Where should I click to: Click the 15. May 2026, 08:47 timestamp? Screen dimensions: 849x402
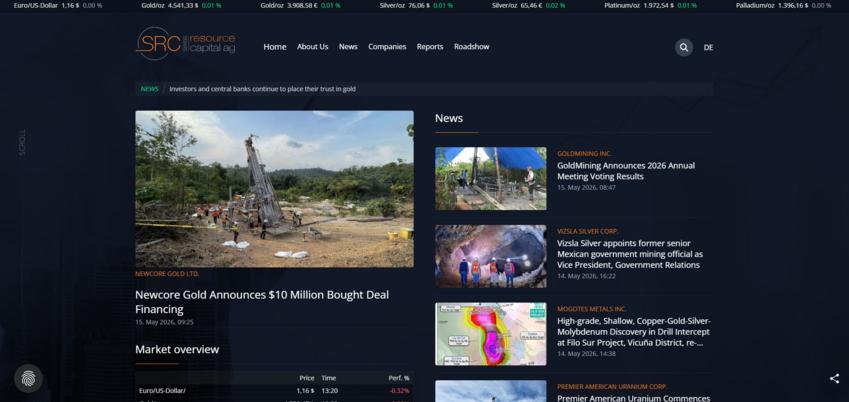click(x=586, y=187)
